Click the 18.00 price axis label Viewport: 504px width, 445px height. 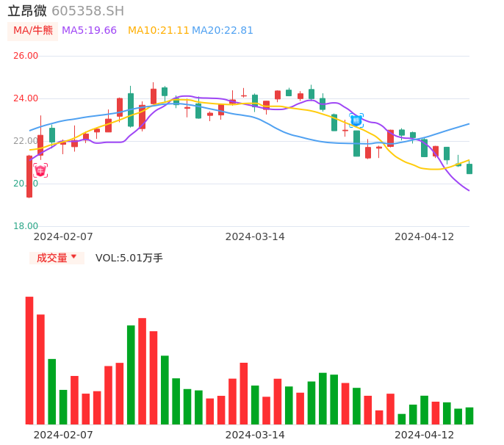(26, 226)
